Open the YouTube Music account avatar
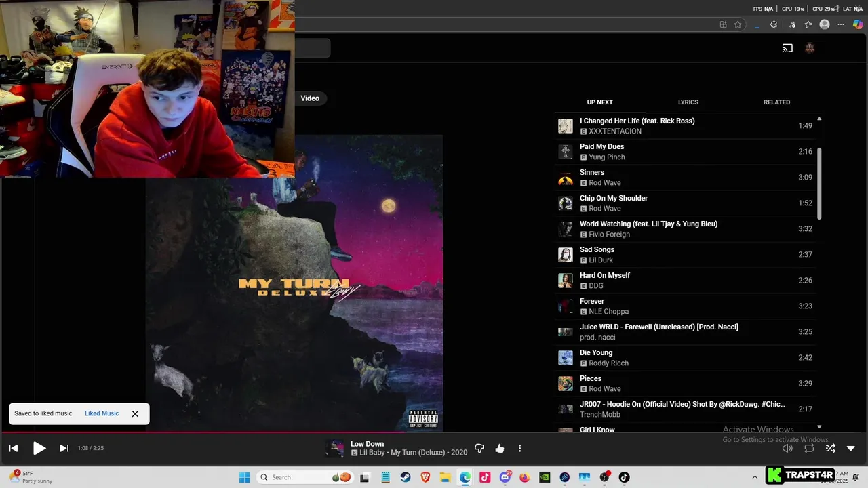Image resolution: width=868 pixels, height=488 pixels. coord(809,48)
